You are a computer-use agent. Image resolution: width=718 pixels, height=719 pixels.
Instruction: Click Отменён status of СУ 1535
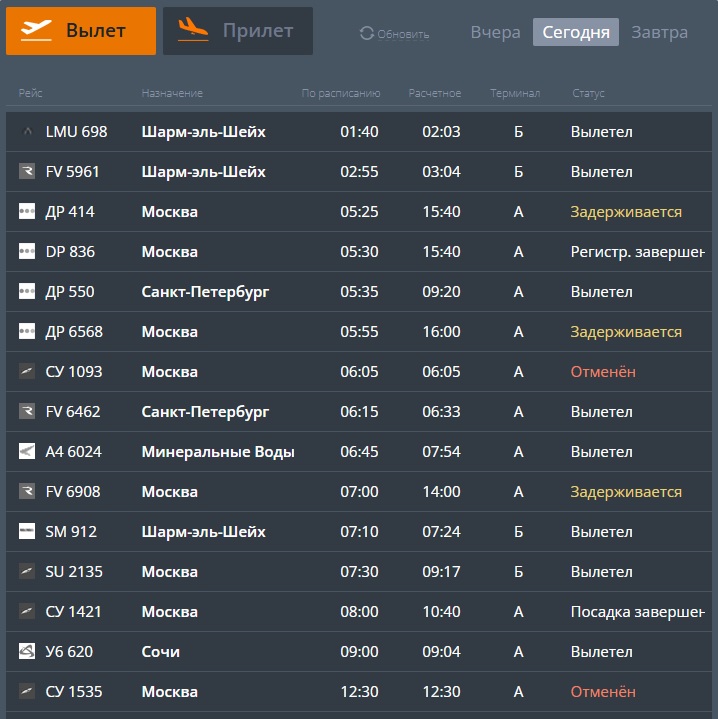click(x=603, y=691)
